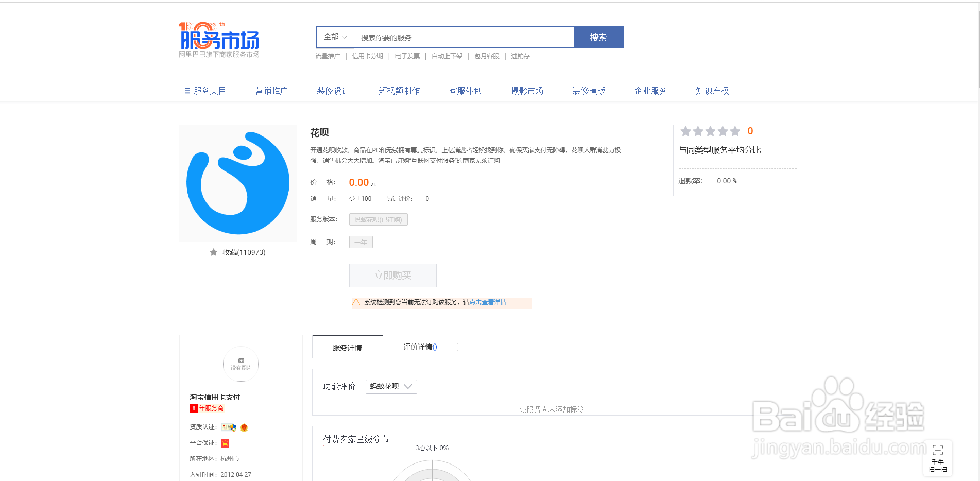Viewport: 980px width, 481px height.
Task: Select the 蚂蚁花呗(已订购) service version
Action: [x=379, y=219]
